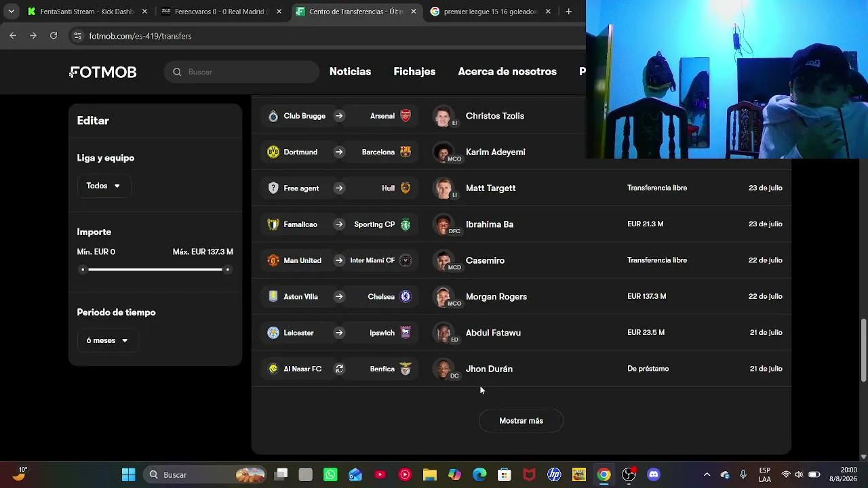Image resolution: width=868 pixels, height=488 pixels.
Task: Open Microsoft Edge from the taskbar
Action: (x=479, y=474)
